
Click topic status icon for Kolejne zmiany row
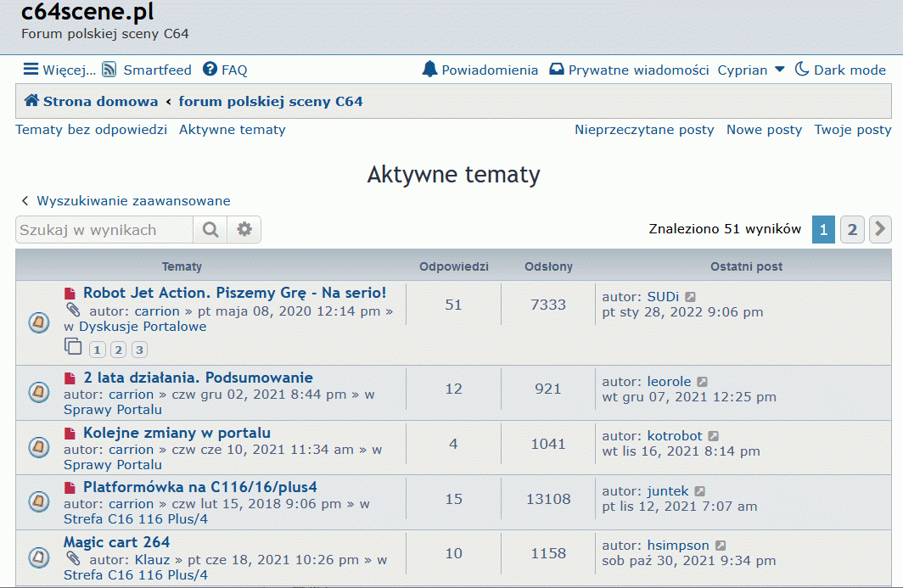pyautogui.click(x=38, y=447)
